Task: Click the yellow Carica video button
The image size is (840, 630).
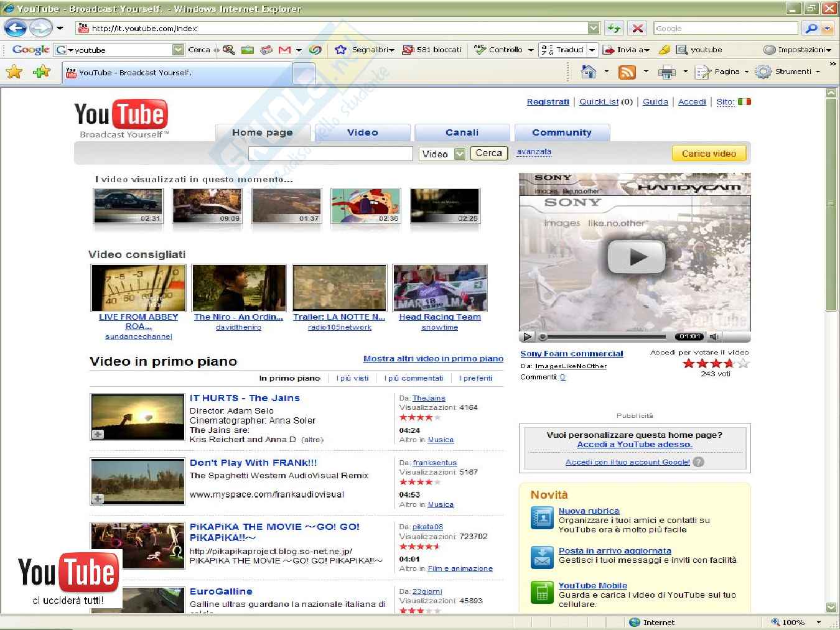Action: [709, 154]
